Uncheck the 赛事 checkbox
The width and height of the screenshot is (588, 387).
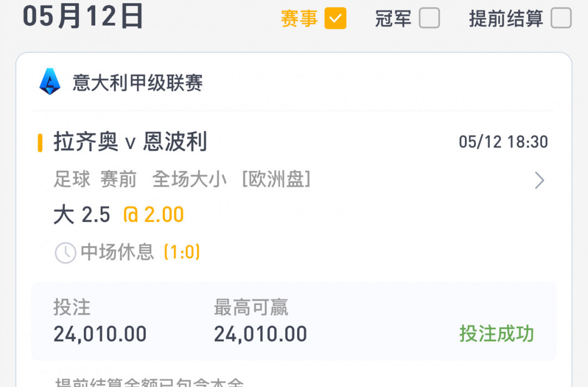click(335, 18)
